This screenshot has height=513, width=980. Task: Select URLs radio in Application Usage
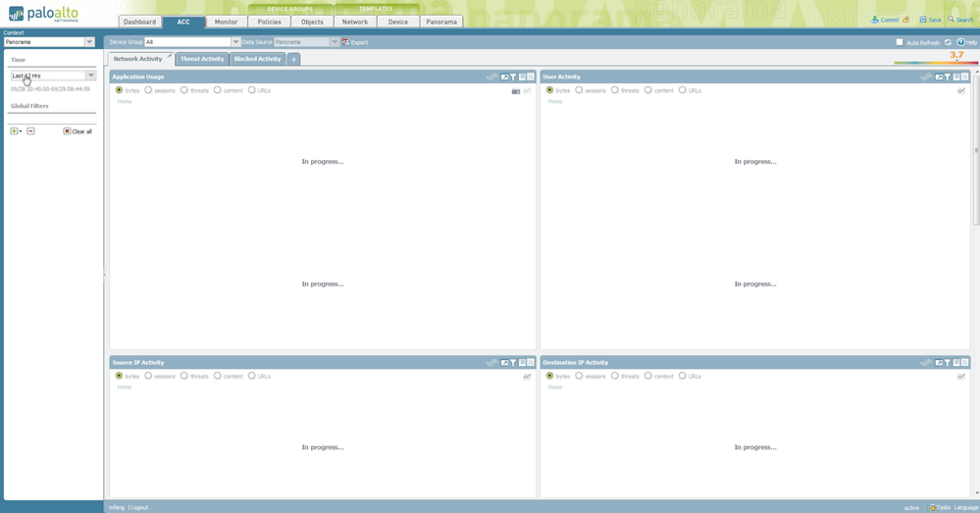click(x=252, y=90)
